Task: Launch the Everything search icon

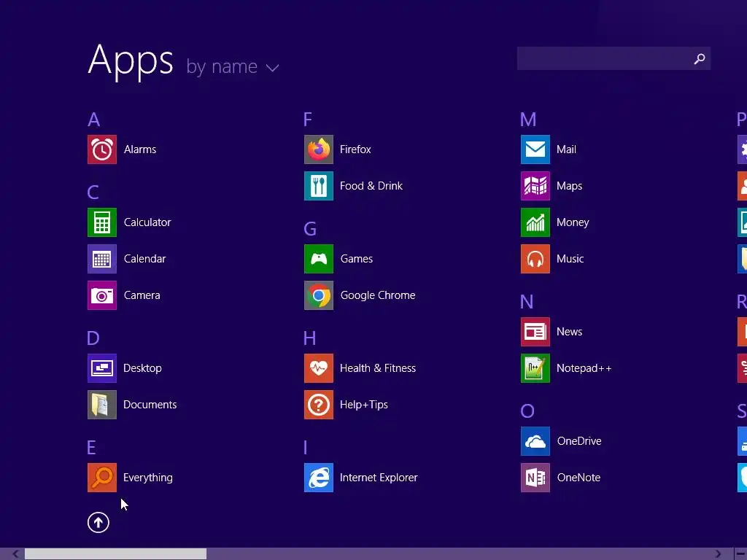Action: [102, 478]
